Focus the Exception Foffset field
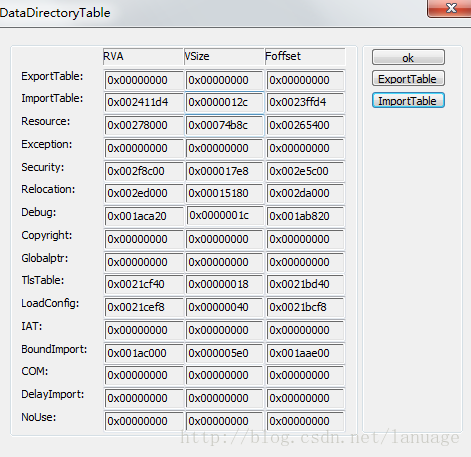The width and height of the screenshot is (471, 457). [305, 148]
